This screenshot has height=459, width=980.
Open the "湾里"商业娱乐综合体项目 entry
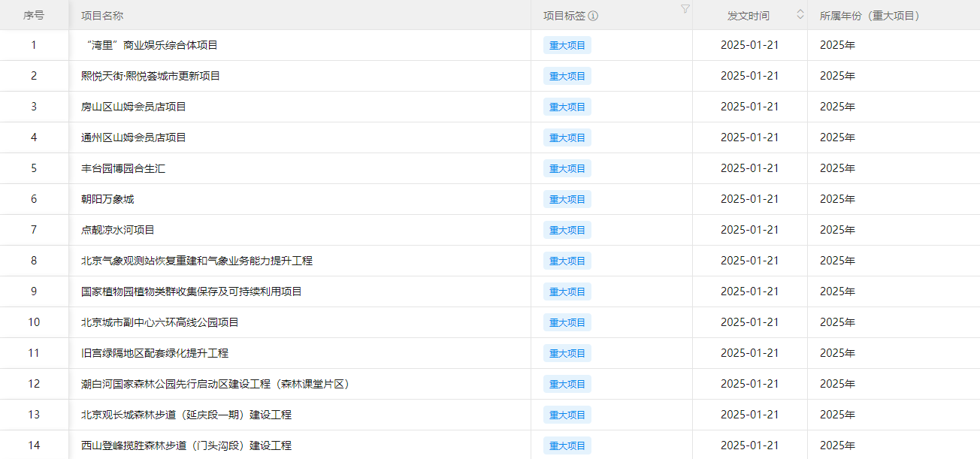click(x=150, y=45)
